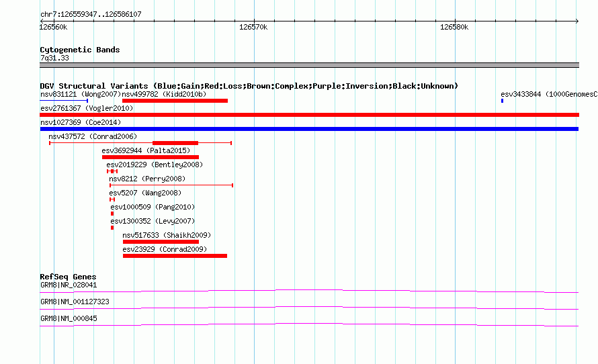Click the thin blue nsv831121 gain line
This screenshot has height=364, width=598.
point(64,101)
